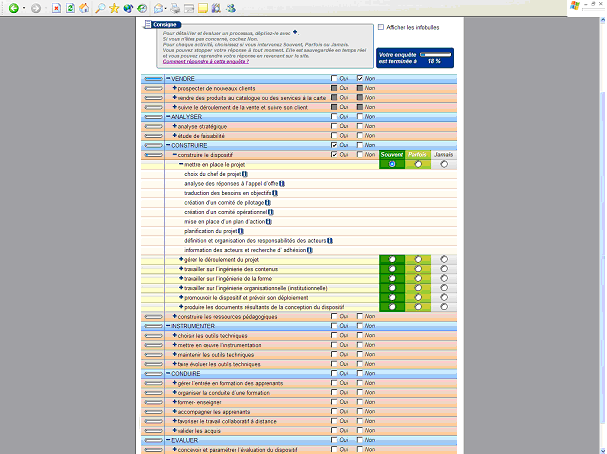Go to the Home page icon
The height and width of the screenshot is (454, 607).
pyautogui.click(x=83, y=8)
